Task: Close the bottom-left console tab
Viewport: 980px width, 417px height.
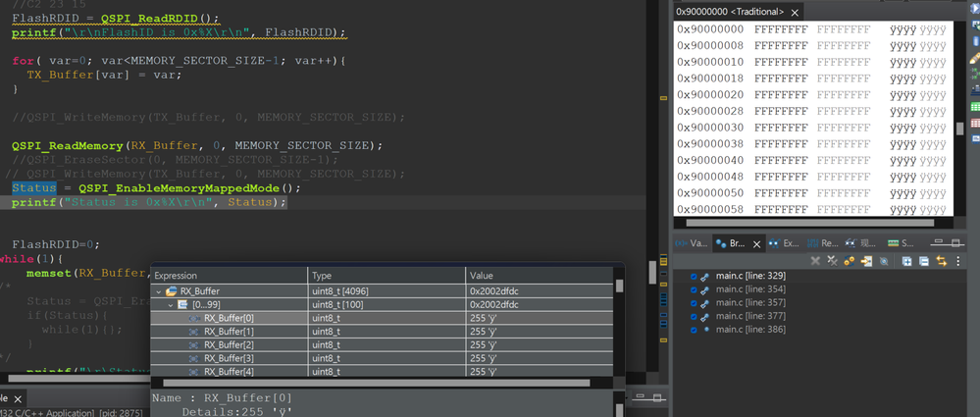Action: tap(18, 399)
